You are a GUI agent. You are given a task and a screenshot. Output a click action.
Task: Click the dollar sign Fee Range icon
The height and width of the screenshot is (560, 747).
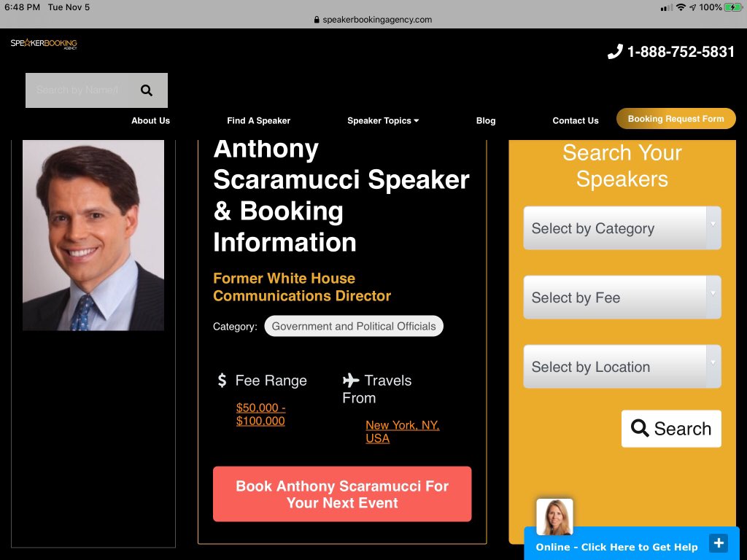pyautogui.click(x=222, y=380)
